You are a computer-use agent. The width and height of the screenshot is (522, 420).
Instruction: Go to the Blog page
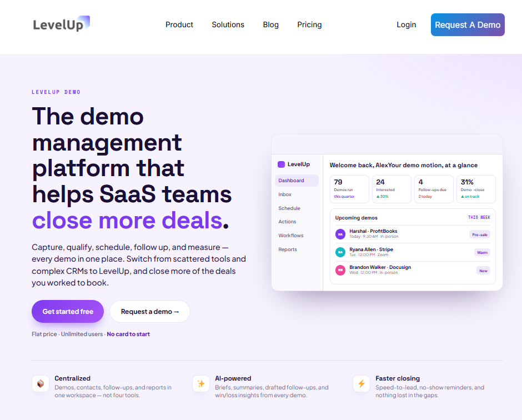click(x=270, y=24)
